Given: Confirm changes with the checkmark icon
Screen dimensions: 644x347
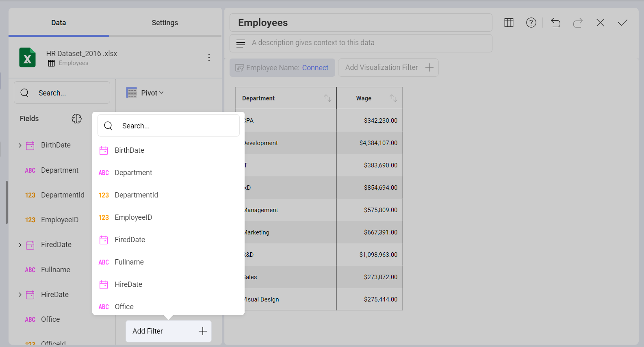Looking at the screenshot, I should tap(622, 23).
